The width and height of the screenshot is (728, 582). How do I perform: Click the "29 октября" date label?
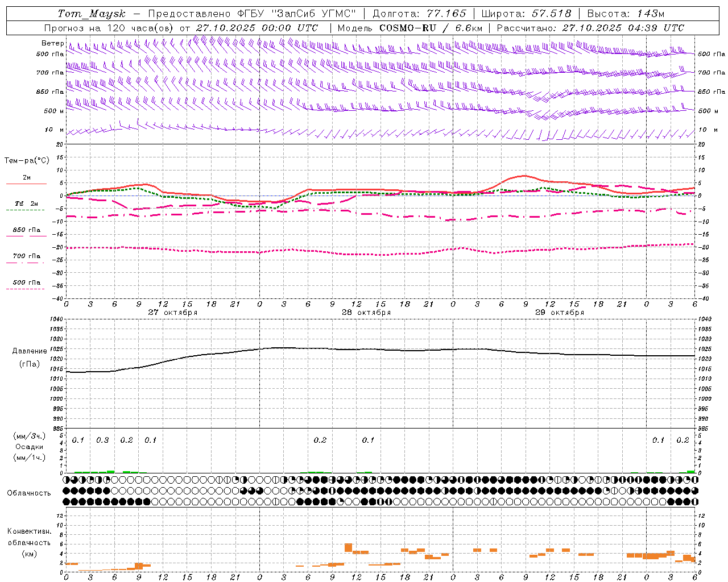point(560,313)
